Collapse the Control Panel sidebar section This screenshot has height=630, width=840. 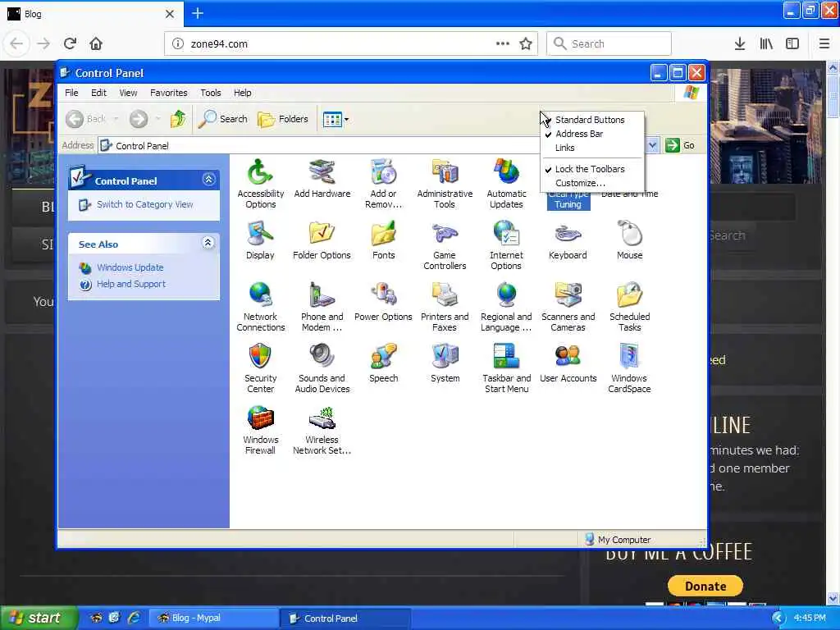pyautogui.click(x=209, y=180)
